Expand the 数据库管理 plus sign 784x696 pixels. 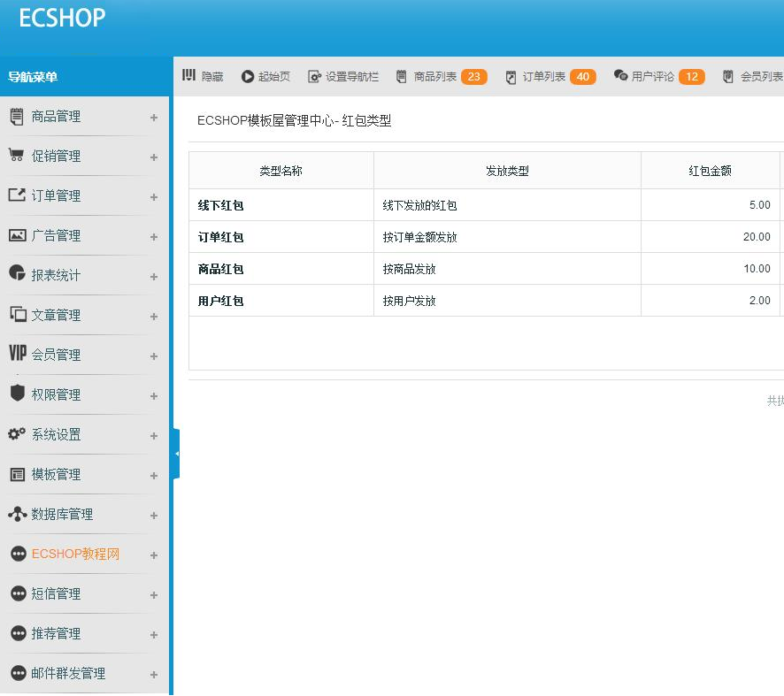click(154, 516)
